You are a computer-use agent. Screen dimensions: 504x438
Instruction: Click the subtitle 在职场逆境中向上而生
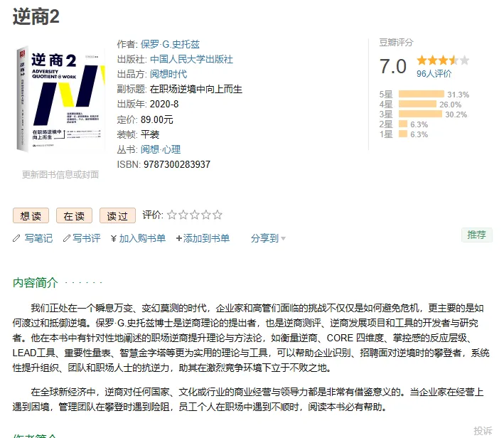[x=196, y=89]
